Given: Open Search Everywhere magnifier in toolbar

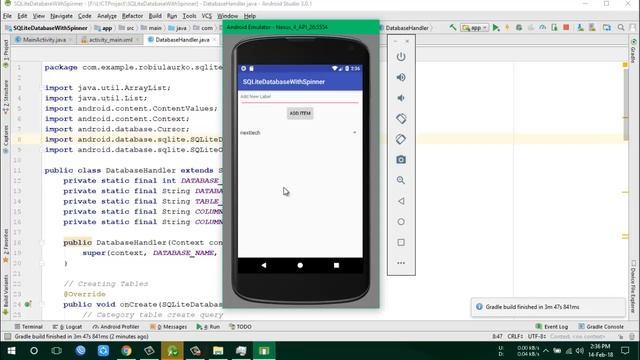Looking at the screenshot, I should (x=621, y=28).
